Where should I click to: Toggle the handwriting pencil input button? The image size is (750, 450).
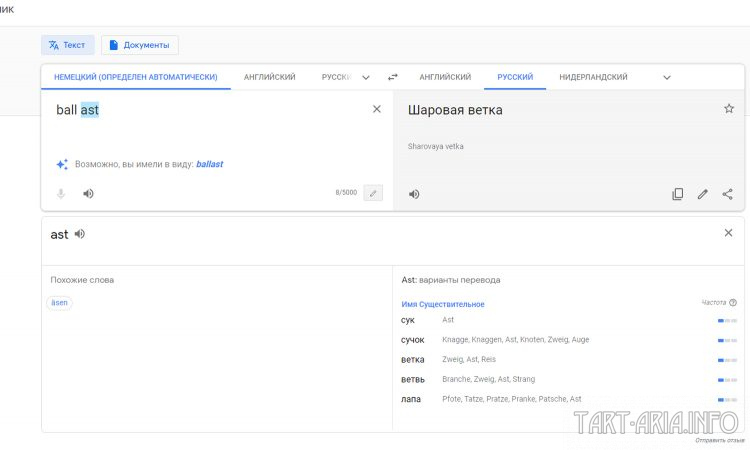[373, 193]
